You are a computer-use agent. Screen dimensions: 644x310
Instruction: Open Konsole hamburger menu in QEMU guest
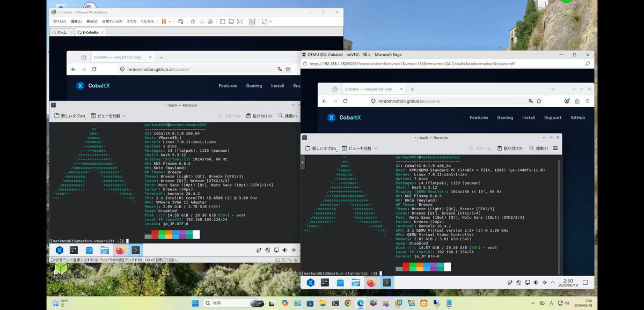click(x=555, y=148)
